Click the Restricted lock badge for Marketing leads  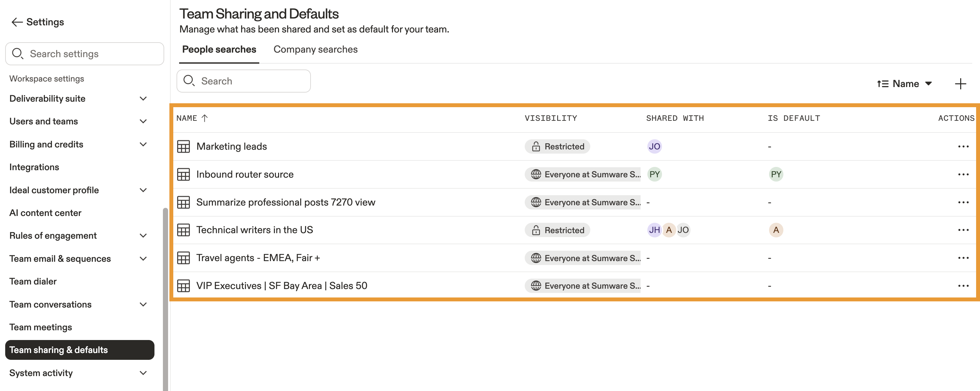(557, 146)
